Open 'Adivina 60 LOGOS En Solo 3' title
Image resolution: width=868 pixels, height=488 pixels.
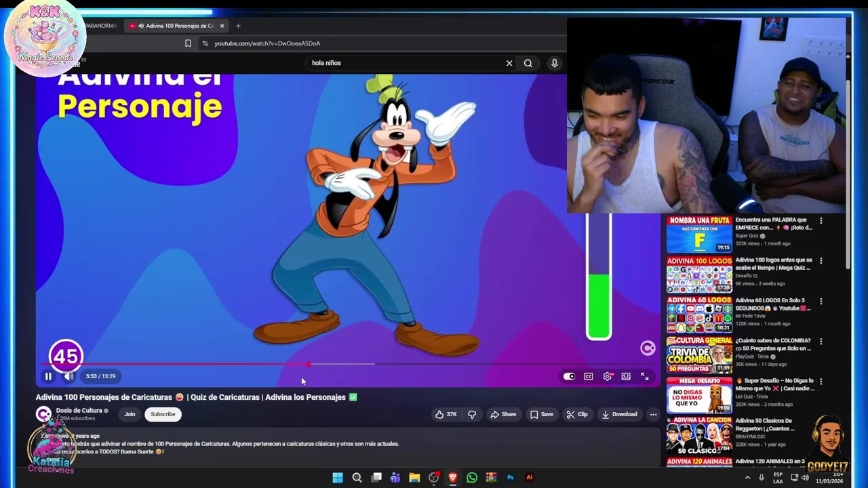tap(773, 304)
